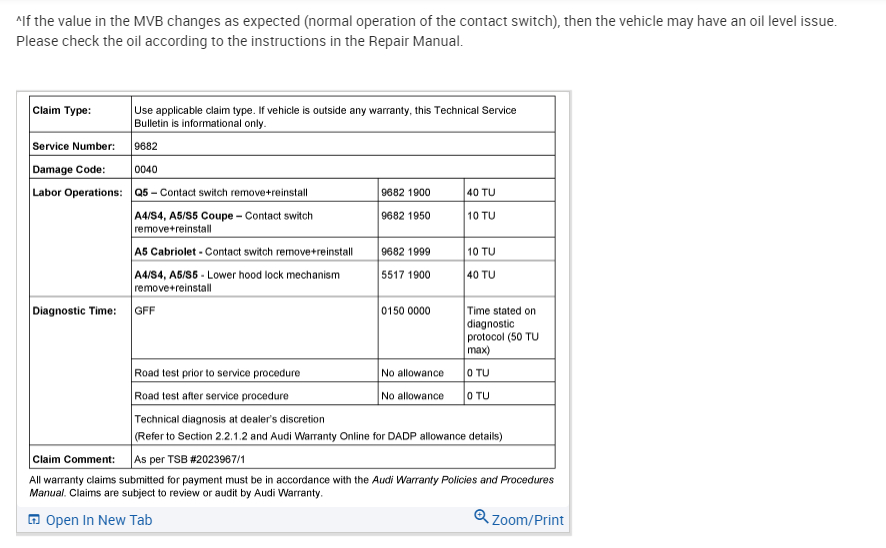Click the Q5 contact switch labor operation

click(221, 192)
